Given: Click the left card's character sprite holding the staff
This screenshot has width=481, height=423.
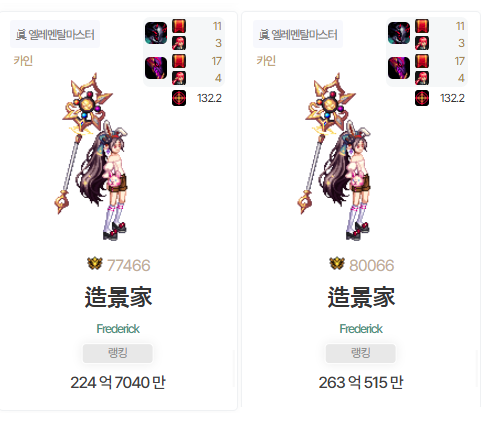Looking at the screenshot, I should point(92,157).
